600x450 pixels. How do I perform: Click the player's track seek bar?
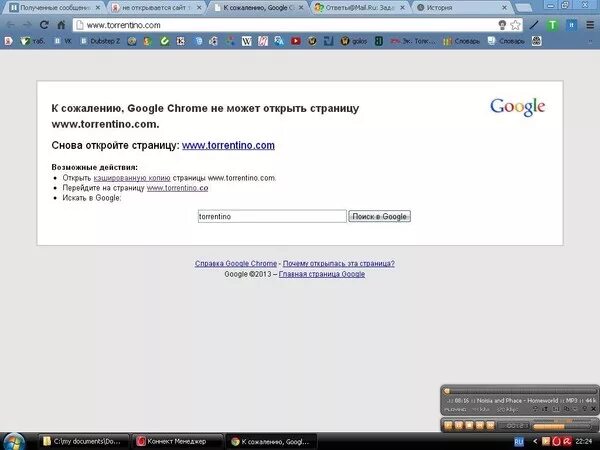[518, 391]
